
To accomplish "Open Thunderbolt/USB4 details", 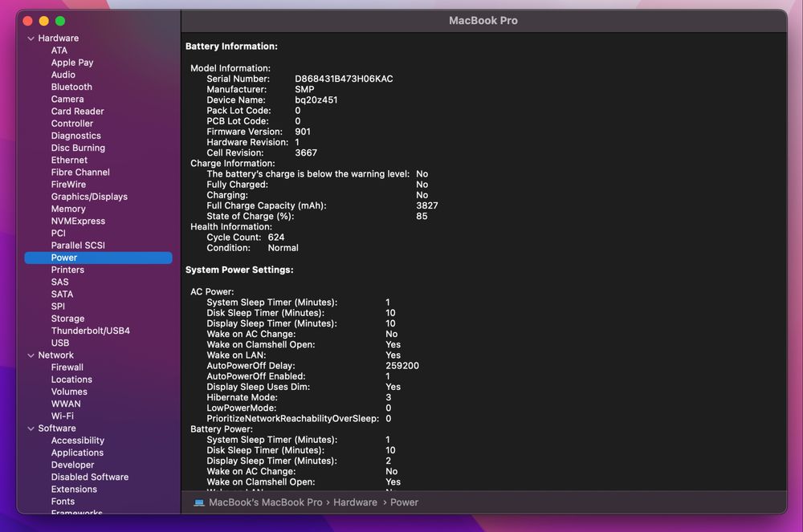I will point(90,331).
